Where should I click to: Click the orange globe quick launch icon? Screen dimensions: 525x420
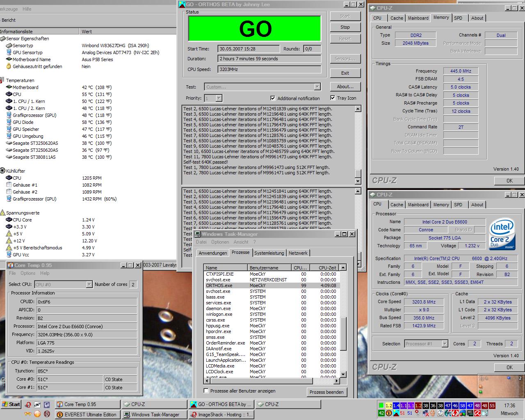(37, 414)
